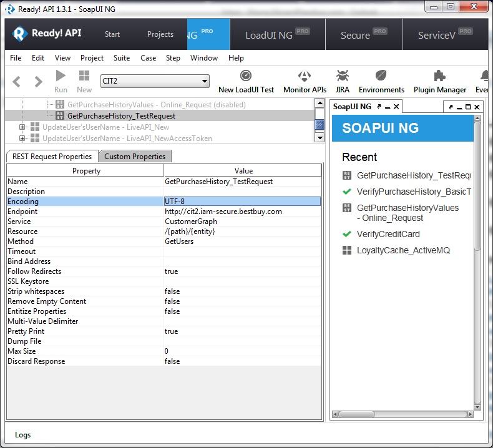Open Monitor APIs from the toolbar

305,76
